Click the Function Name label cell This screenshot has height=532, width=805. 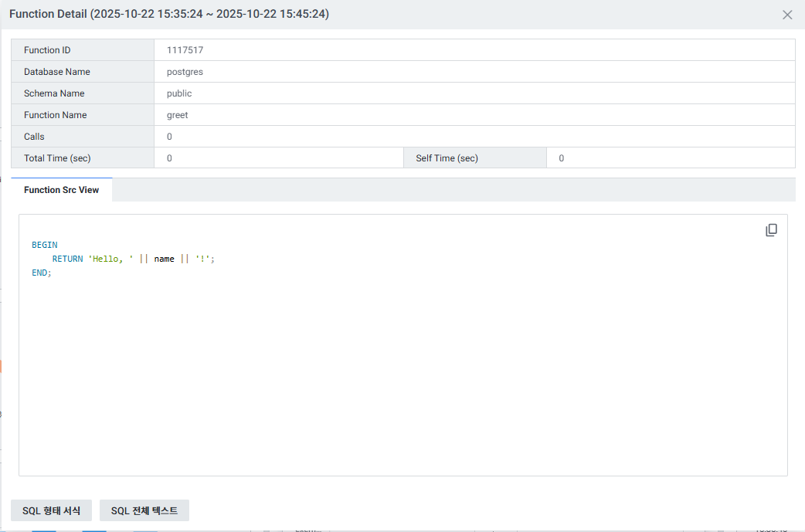point(56,115)
